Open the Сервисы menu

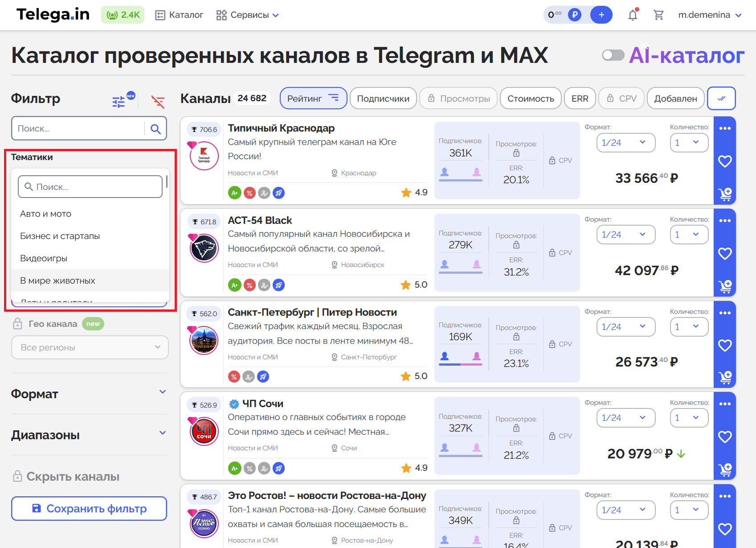(x=247, y=15)
